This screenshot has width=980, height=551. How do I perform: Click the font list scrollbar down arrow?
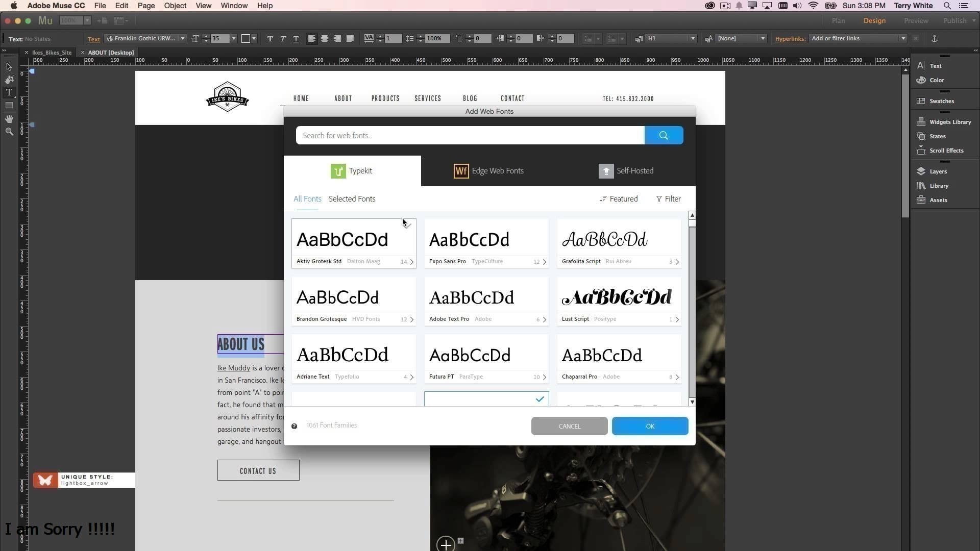pos(692,402)
